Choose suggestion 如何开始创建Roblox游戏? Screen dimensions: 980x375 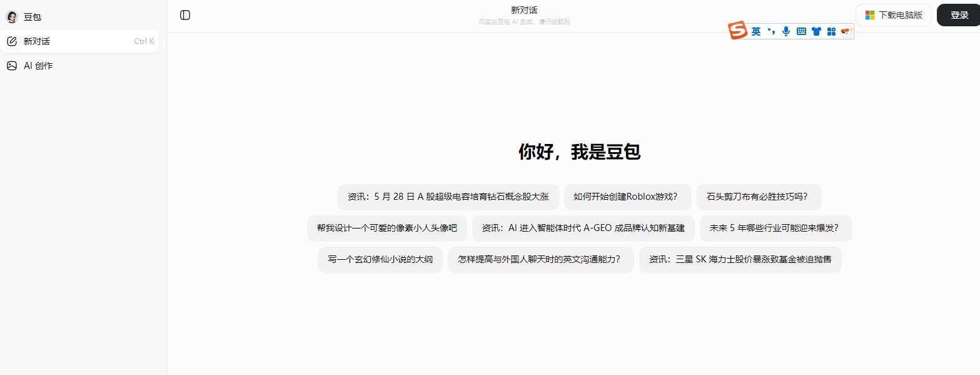point(628,197)
